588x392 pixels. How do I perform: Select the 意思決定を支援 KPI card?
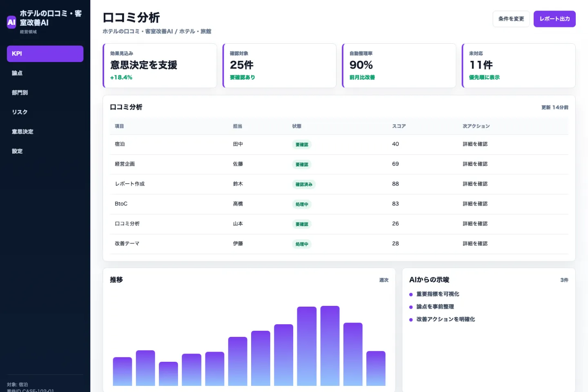(160, 65)
